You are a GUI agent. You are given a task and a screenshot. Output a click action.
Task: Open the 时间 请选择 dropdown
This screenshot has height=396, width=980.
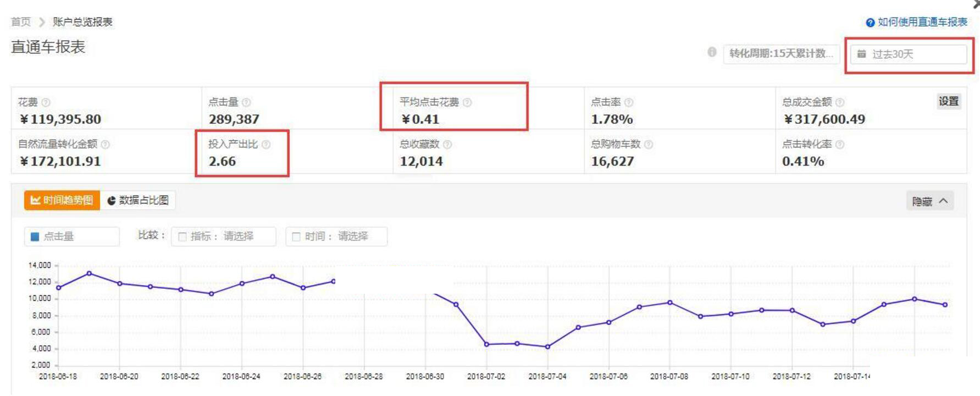336,237
